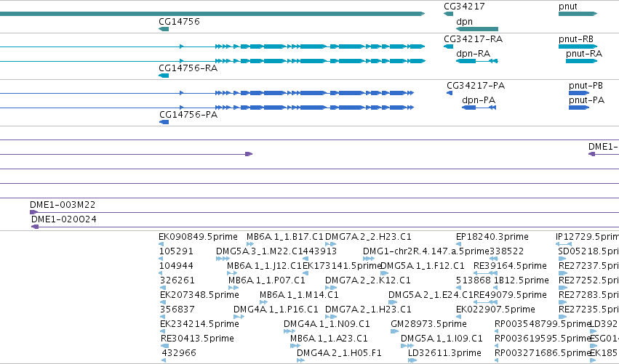Select protein label pnut-PA

(x=586, y=100)
